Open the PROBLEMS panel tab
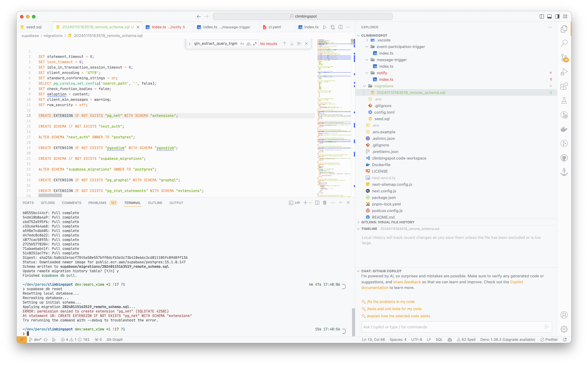 (97, 203)
